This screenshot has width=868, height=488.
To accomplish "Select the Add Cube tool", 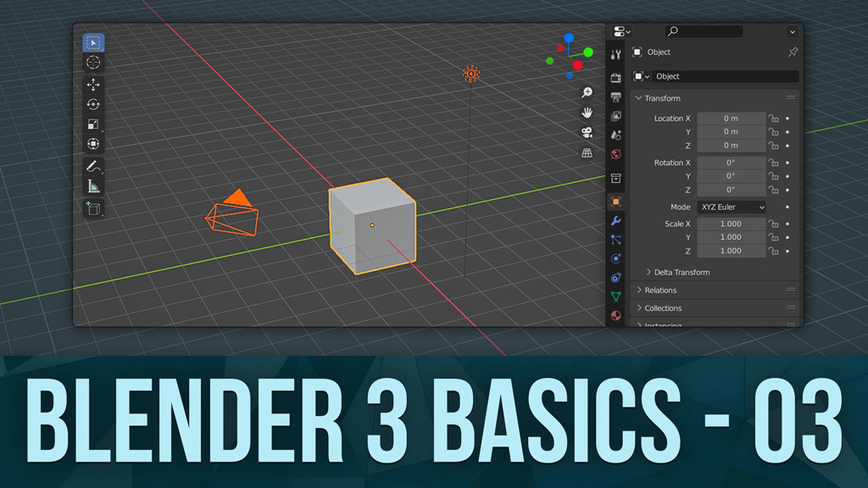I will 93,208.
